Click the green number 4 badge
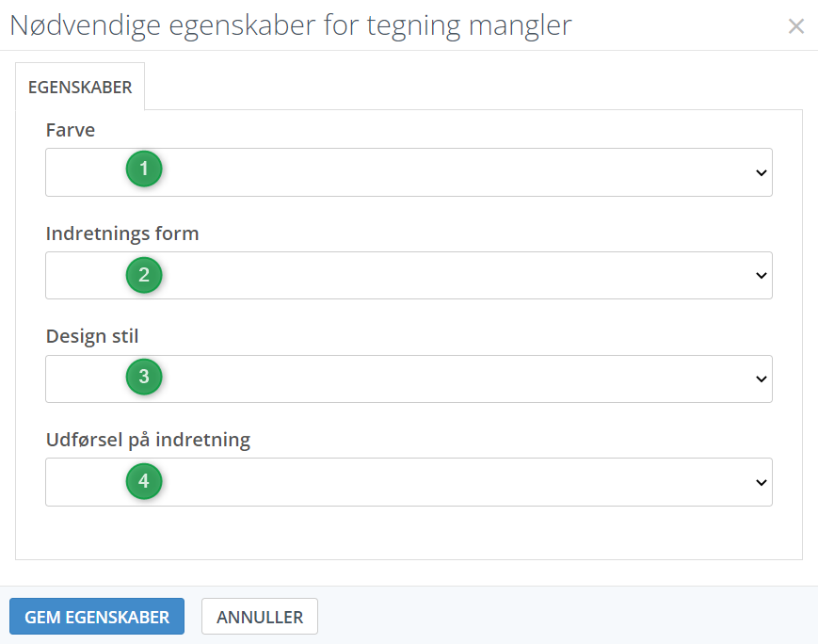818x644 pixels. pos(144,481)
